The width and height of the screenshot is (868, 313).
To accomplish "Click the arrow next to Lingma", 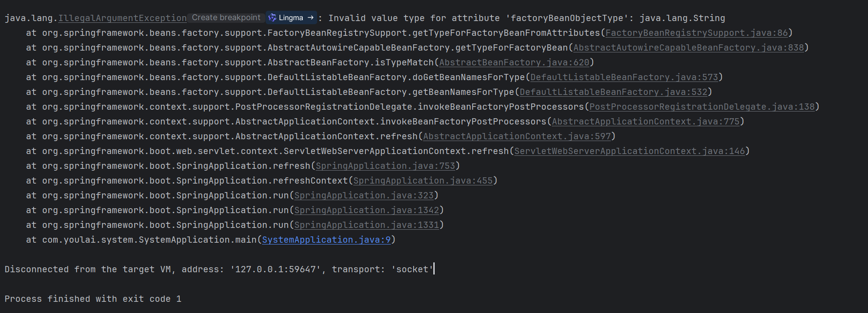I will point(311,18).
